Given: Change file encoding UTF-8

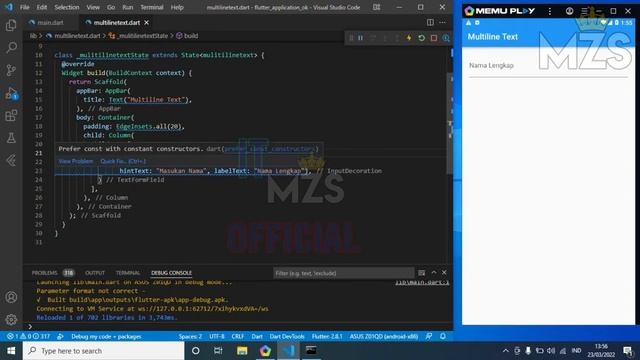Looking at the screenshot, I should (217, 336).
